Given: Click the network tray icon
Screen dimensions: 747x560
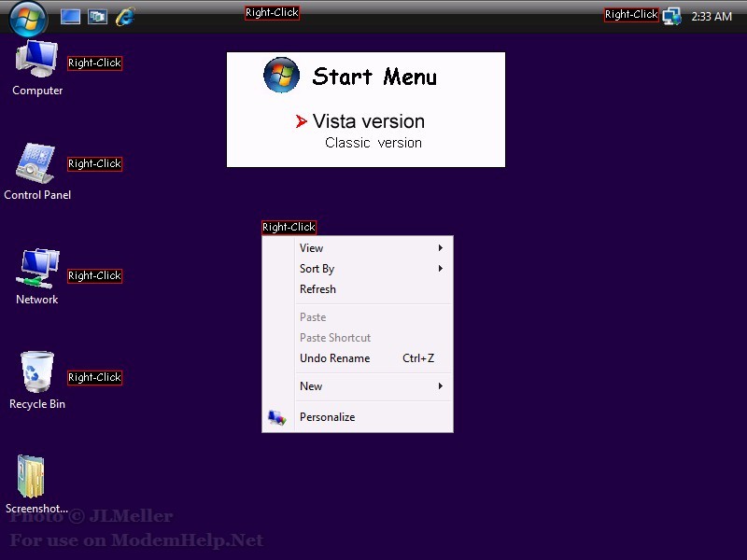Looking at the screenshot, I should coord(671,16).
